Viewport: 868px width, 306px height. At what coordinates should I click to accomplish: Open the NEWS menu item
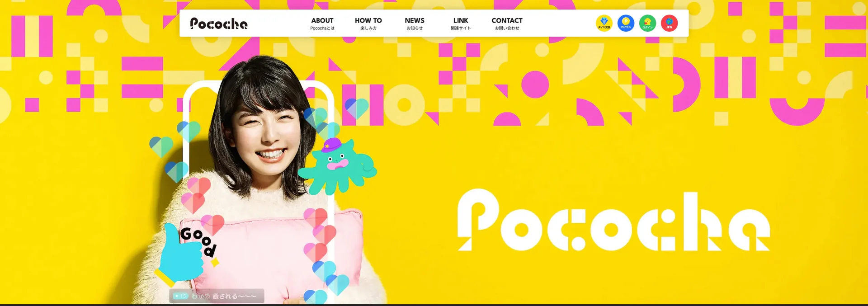pyautogui.click(x=415, y=24)
